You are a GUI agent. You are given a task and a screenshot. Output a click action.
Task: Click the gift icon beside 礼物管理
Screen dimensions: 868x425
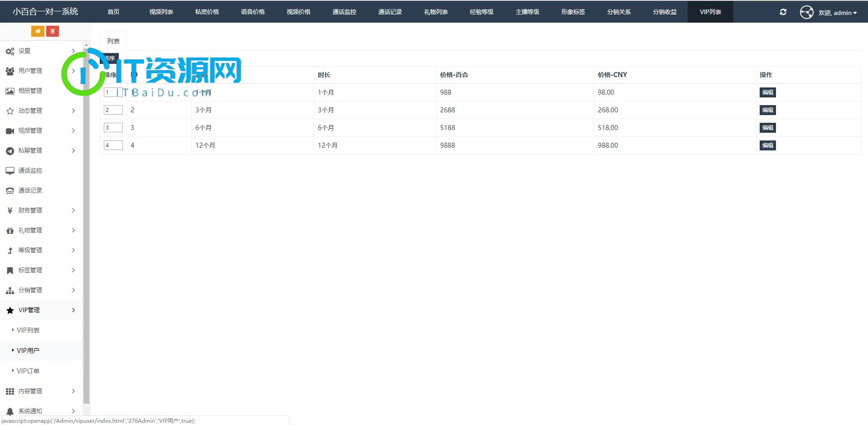point(10,231)
